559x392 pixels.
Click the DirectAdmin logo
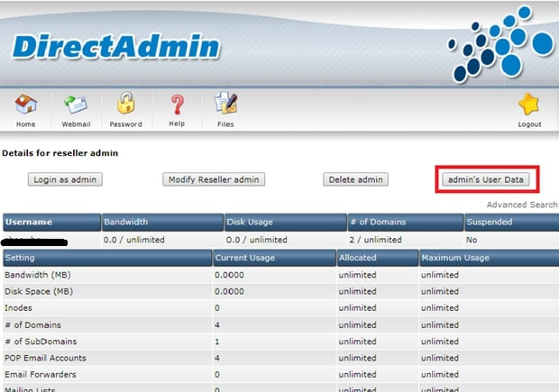pyautogui.click(x=116, y=46)
